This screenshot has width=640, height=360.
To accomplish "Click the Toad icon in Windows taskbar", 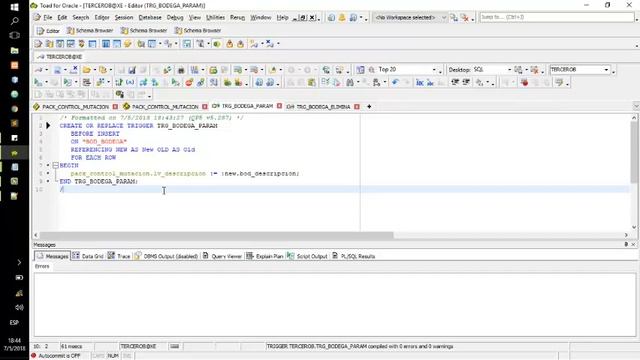I will coord(15,153).
